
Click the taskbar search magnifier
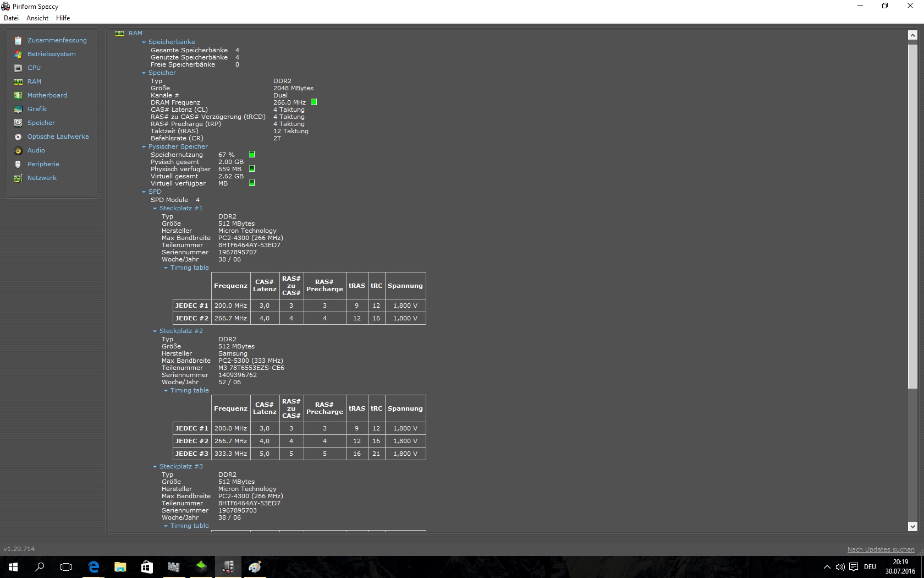click(40, 567)
